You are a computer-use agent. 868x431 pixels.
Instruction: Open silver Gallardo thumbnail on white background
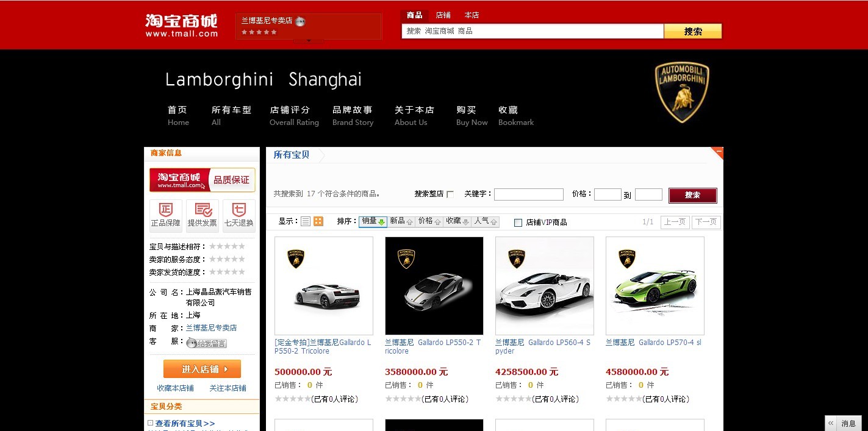pos(324,286)
